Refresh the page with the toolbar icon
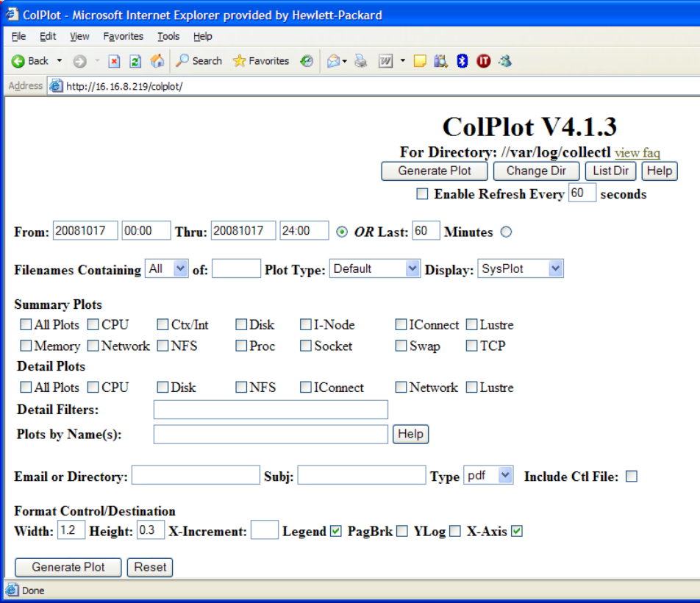Viewport: 700px width, 603px height. 135,61
